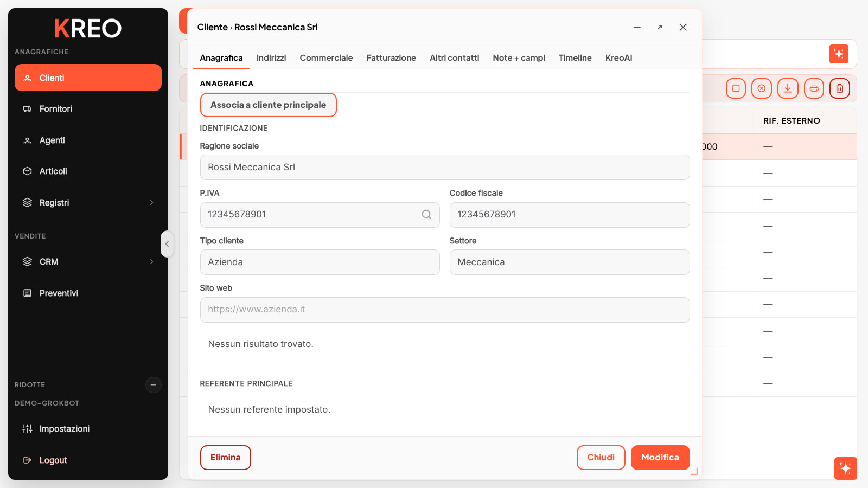Open Impostazioni settings

click(88, 429)
